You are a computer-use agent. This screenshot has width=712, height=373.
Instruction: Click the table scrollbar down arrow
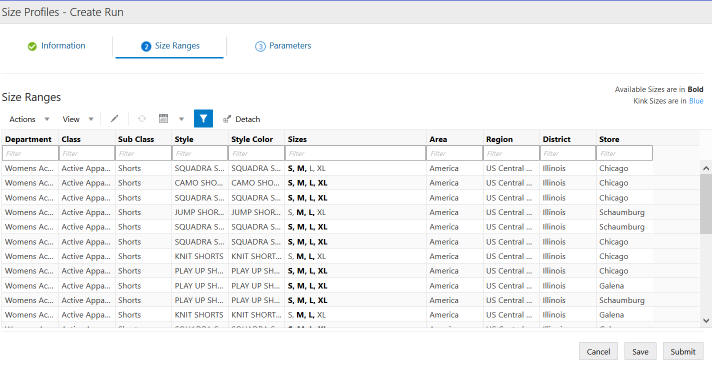pyautogui.click(x=706, y=320)
